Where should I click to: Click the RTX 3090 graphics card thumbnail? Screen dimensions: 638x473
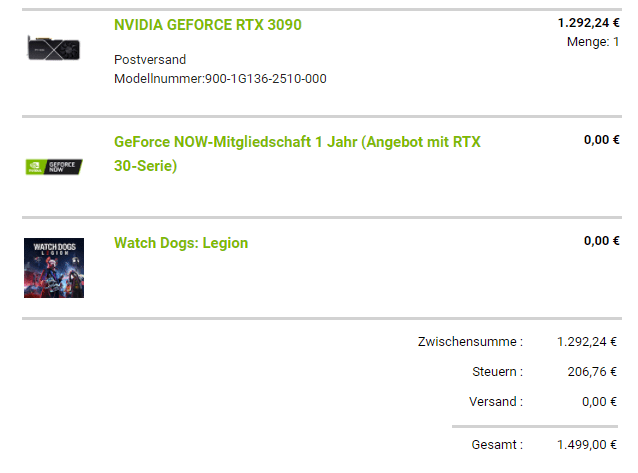[x=54, y=48]
